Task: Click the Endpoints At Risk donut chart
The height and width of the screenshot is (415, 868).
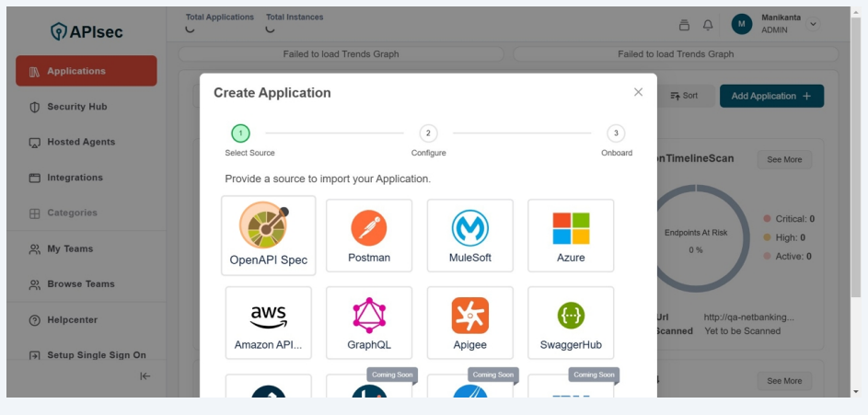Action: (696, 238)
